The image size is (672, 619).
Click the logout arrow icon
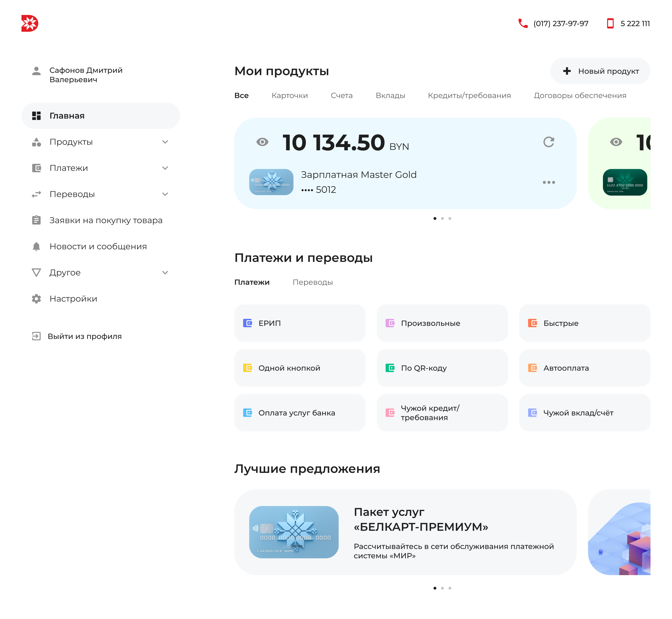(36, 336)
